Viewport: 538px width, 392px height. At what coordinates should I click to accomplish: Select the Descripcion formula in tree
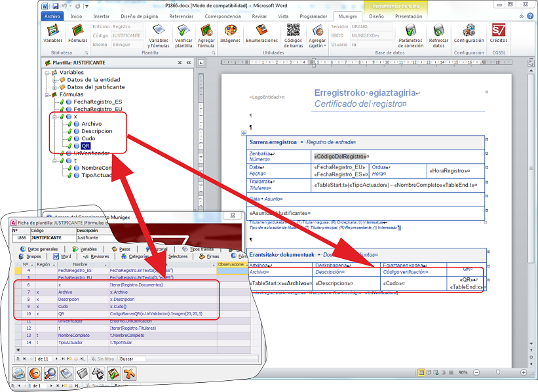coord(97,132)
